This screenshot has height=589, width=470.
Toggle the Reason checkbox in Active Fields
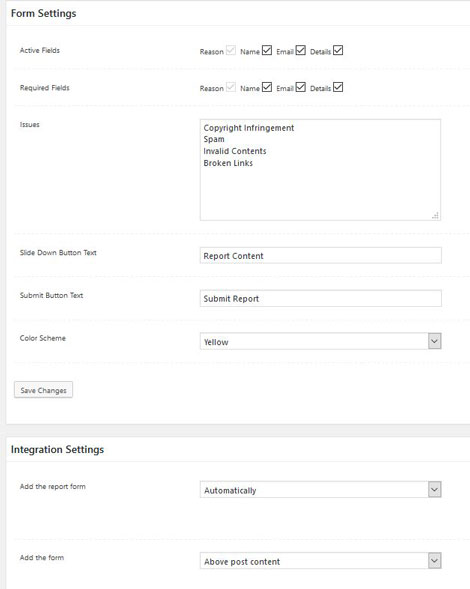pyautogui.click(x=231, y=50)
